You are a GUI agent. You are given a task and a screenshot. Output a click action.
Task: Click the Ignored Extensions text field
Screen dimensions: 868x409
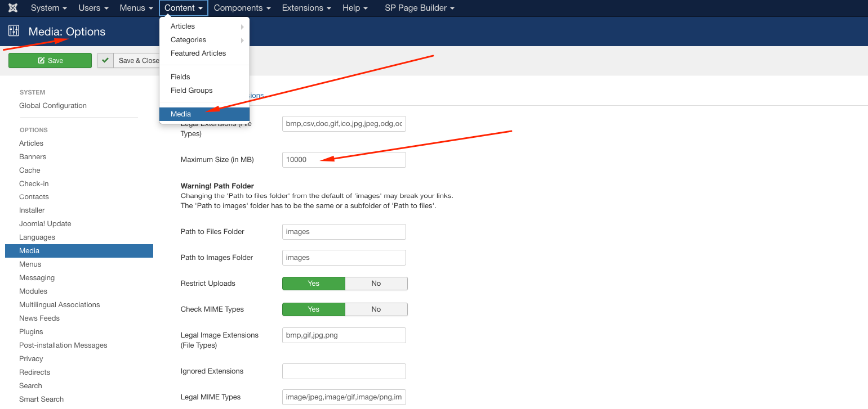[x=344, y=371]
